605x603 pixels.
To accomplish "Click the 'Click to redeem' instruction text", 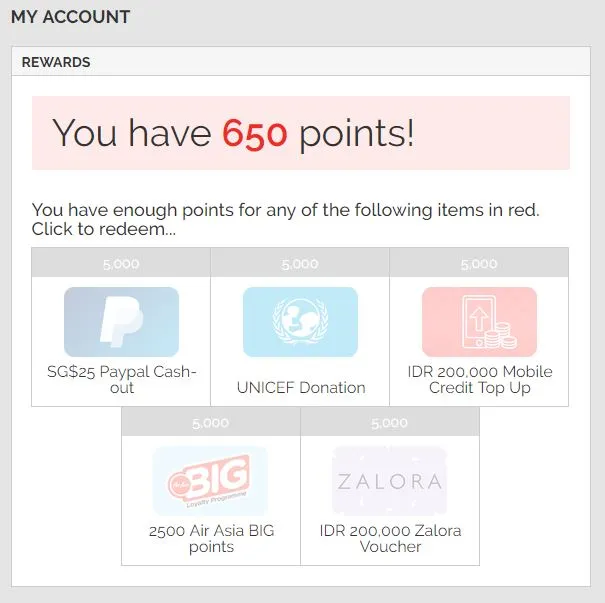I will (104, 229).
